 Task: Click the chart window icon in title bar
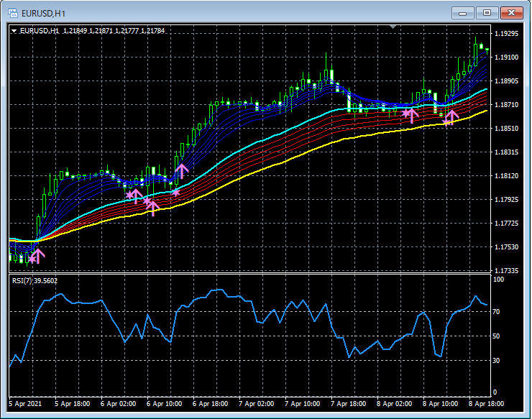pyautogui.click(x=13, y=13)
